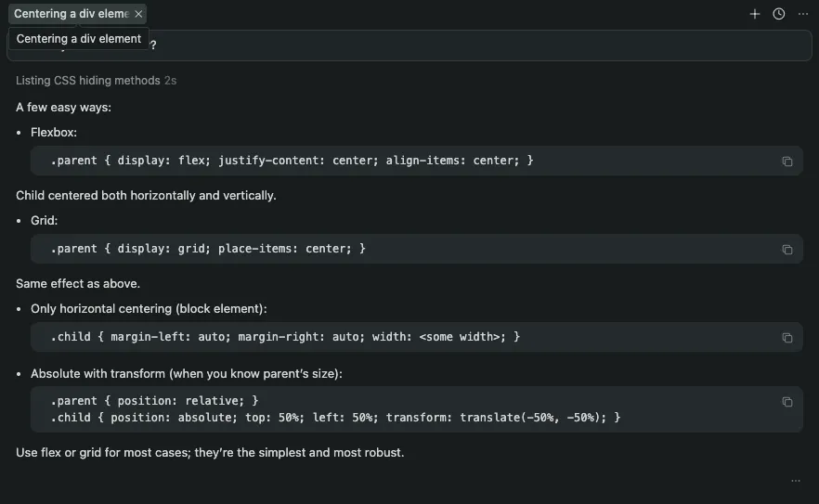Click the "Only horizontal centering" bullet text
819x504 pixels.
pyautogui.click(x=149, y=308)
